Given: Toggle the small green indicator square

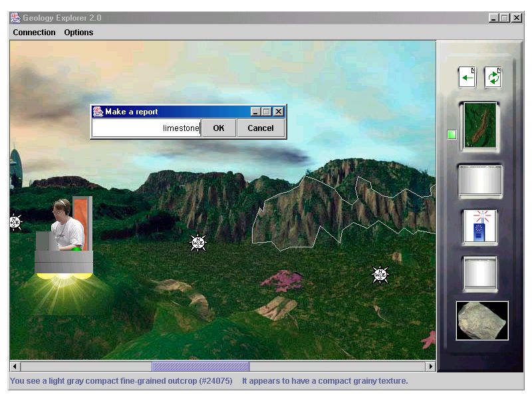Looking at the screenshot, I should pos(452,135).
